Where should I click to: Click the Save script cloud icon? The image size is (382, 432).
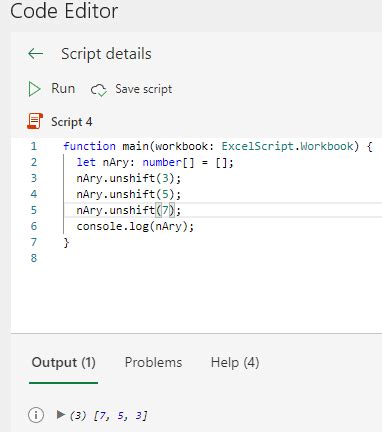tap(99, 90)
